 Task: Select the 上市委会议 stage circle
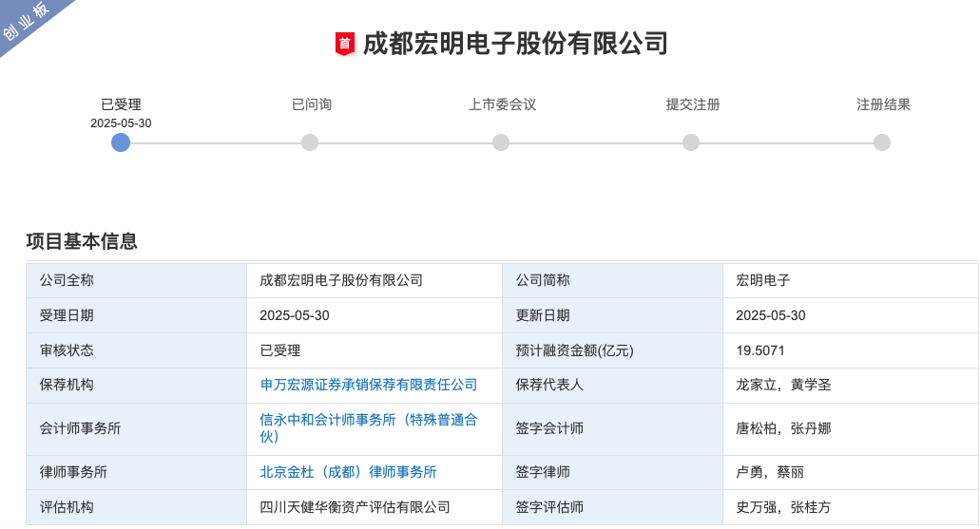click(x=501, y=142)
